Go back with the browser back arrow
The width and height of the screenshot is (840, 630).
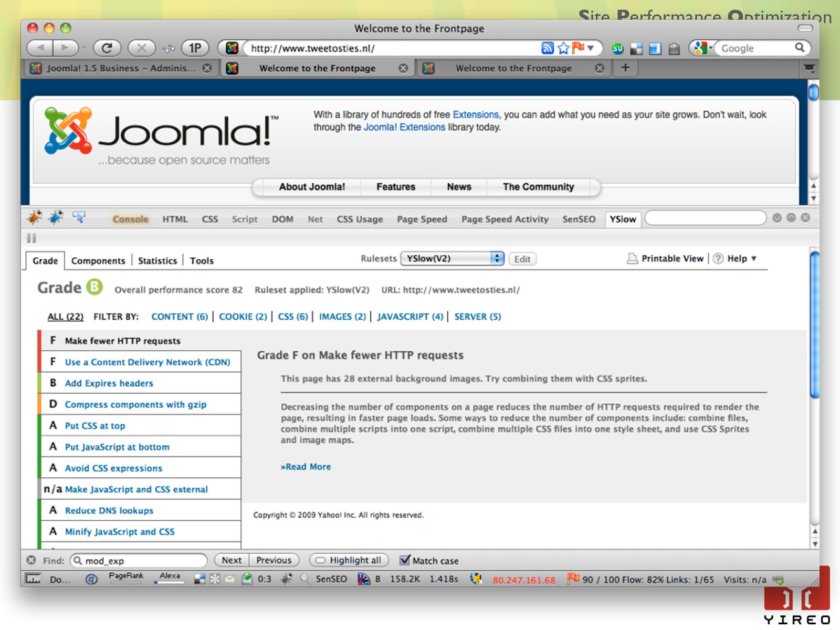[x=40, y=48]
